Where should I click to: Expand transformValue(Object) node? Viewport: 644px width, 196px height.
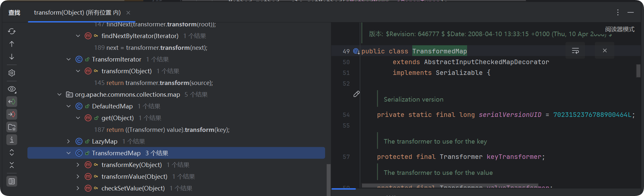point(78,176)
